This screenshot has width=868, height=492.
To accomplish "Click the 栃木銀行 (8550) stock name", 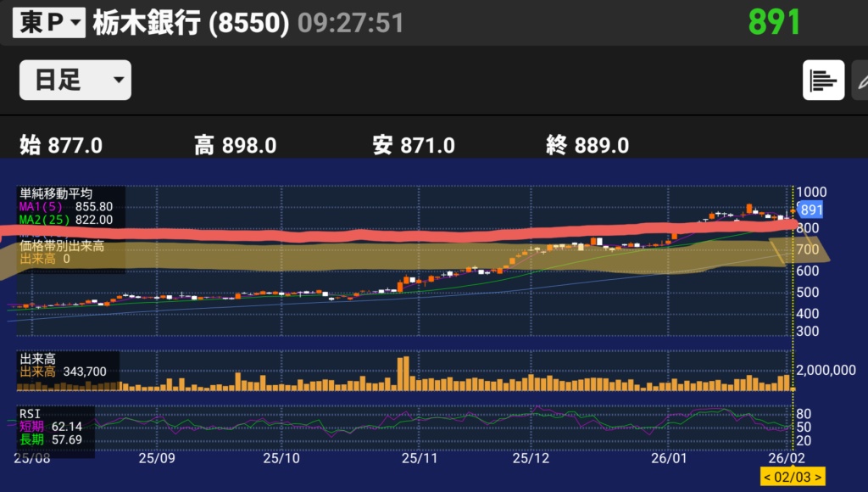I will click(x=192, y=23).
